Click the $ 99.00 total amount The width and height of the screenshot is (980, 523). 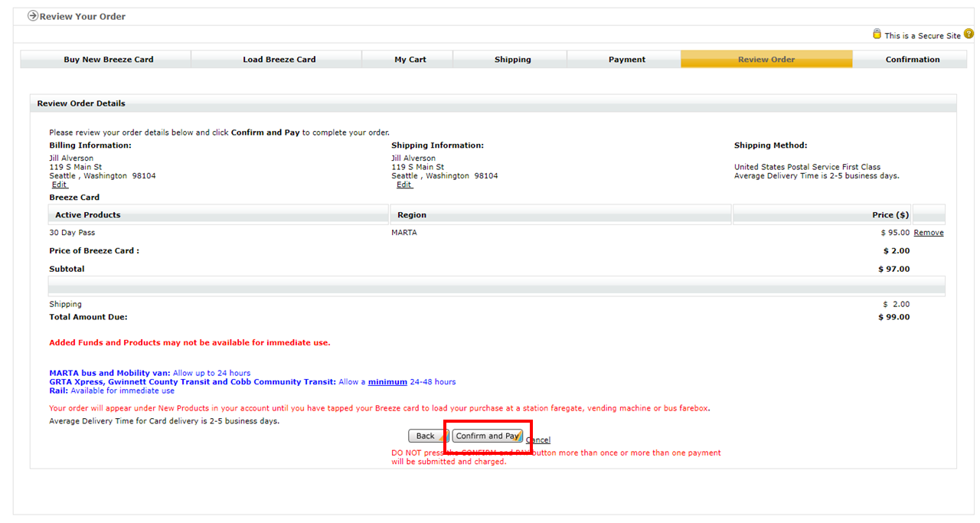tap(894, 317)
